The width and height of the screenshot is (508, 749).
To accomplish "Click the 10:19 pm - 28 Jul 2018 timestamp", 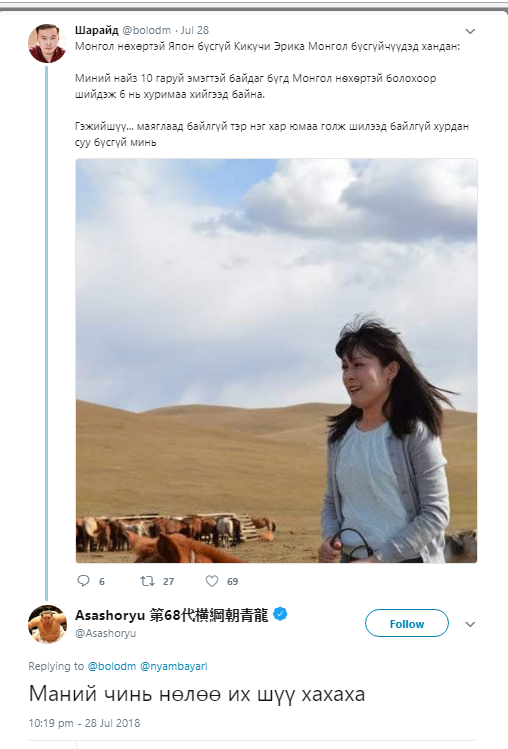I will point(85,723).
